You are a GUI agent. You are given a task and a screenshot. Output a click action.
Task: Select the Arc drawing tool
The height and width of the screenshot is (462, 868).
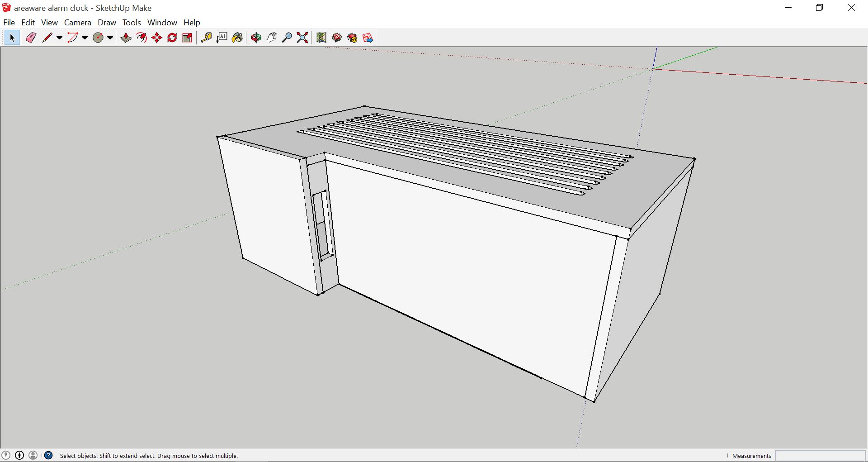tap(72, 38)
